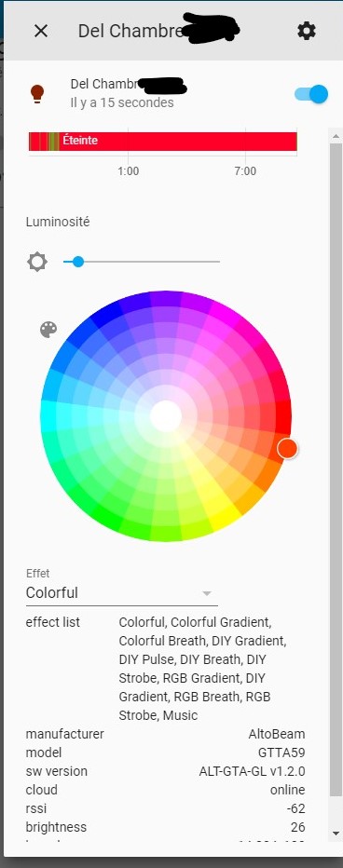Click the 7:00 timeline label
Screen dimensions: 343x868
(x=245, y=171)
